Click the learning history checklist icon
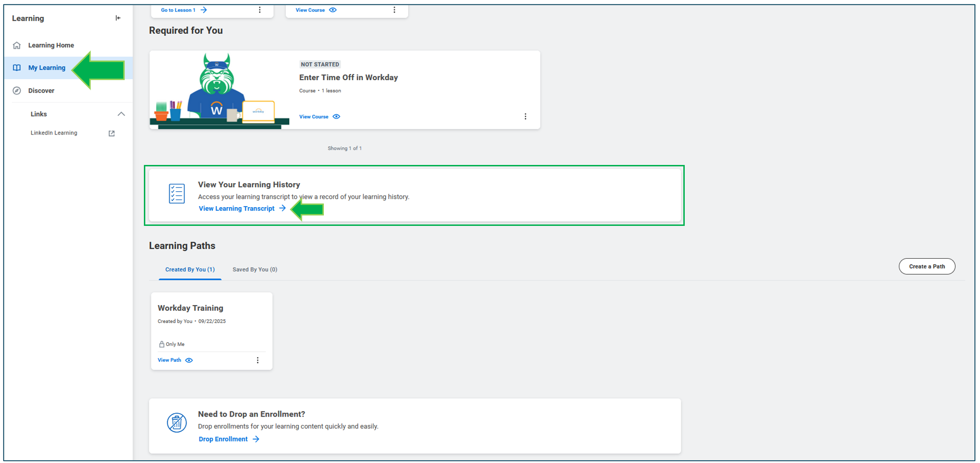Viewport: 980px width, 463px height. [x=177, y=194]
